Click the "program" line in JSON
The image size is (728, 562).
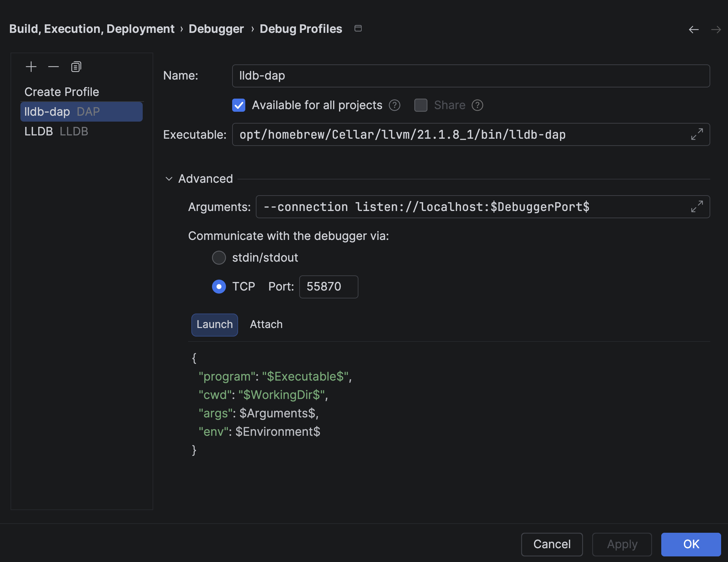(275, 376)
